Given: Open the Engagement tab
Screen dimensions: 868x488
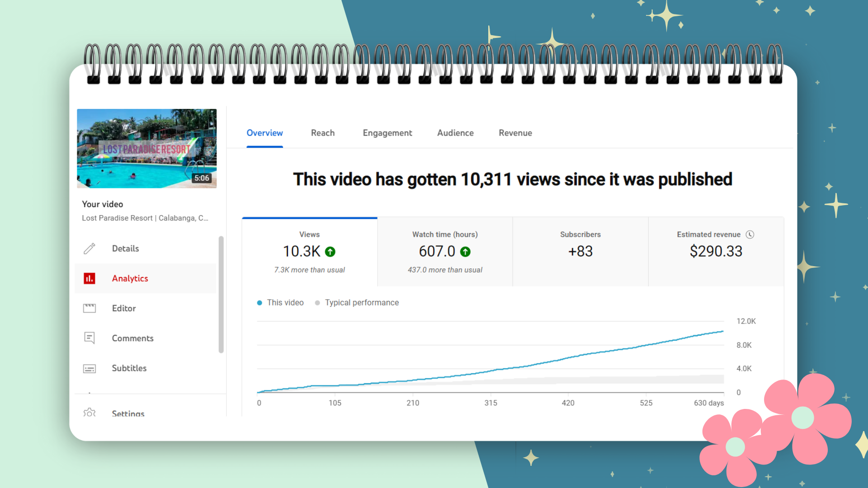Looking at the screenshot, I should tap(387, 133).
